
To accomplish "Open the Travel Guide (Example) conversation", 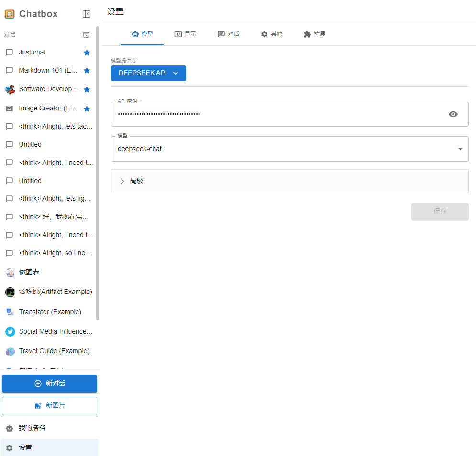I will [x=49, y=351].
